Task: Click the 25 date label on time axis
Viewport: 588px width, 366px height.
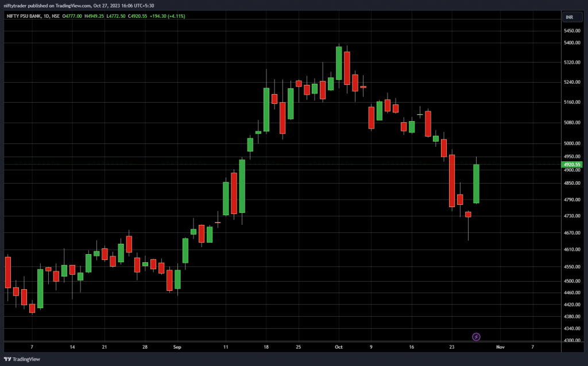Action: pyautogui.click(x=299, y=347)
